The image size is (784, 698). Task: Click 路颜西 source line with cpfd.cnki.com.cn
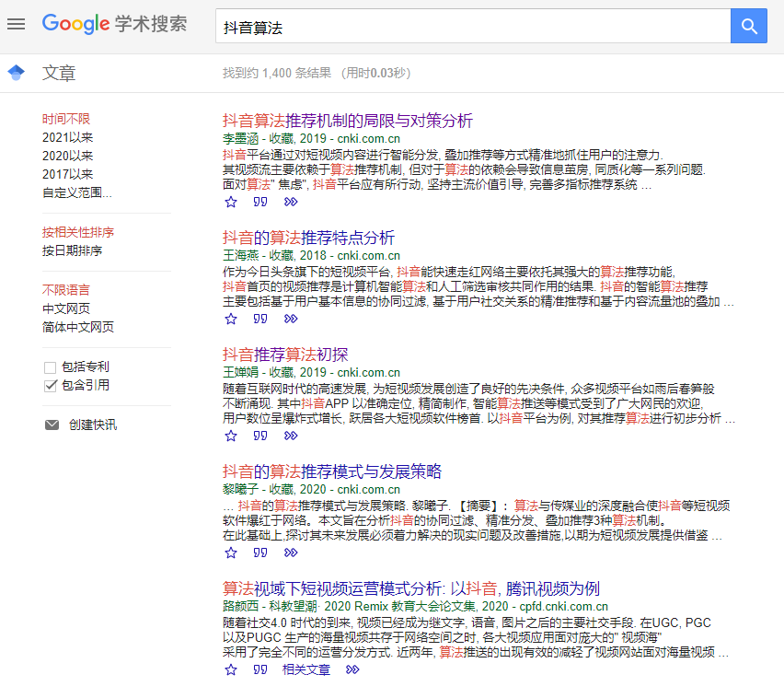pyautogui.click(x=415, y=607)
